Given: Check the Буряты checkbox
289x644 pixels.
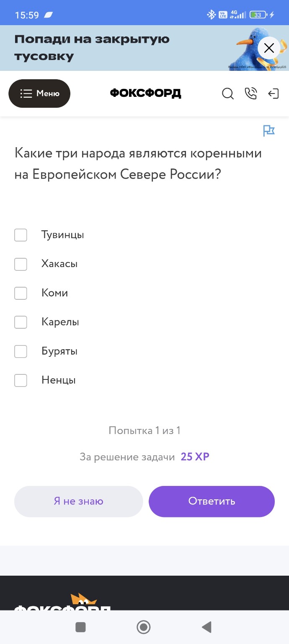Looking at the screenshot, I should [x=21, y=351].
